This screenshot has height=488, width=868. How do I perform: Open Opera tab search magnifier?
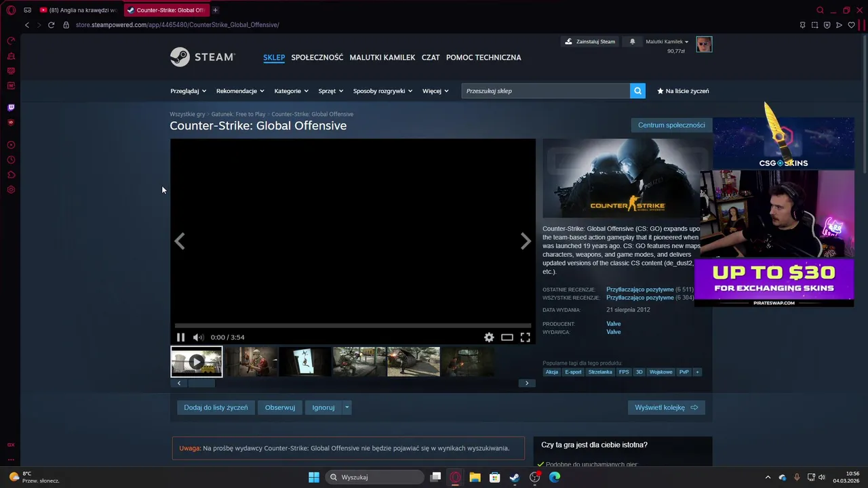tap(820, 10)
